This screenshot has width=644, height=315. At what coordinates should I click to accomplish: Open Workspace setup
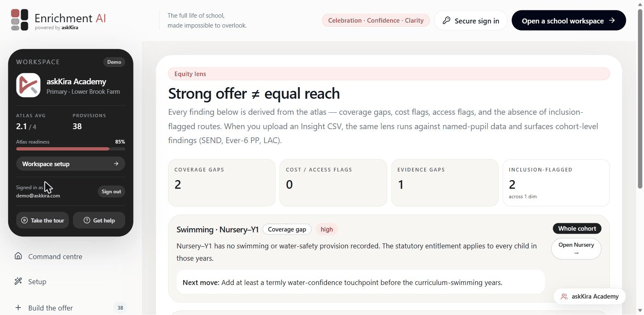click(x=71, y=164)
